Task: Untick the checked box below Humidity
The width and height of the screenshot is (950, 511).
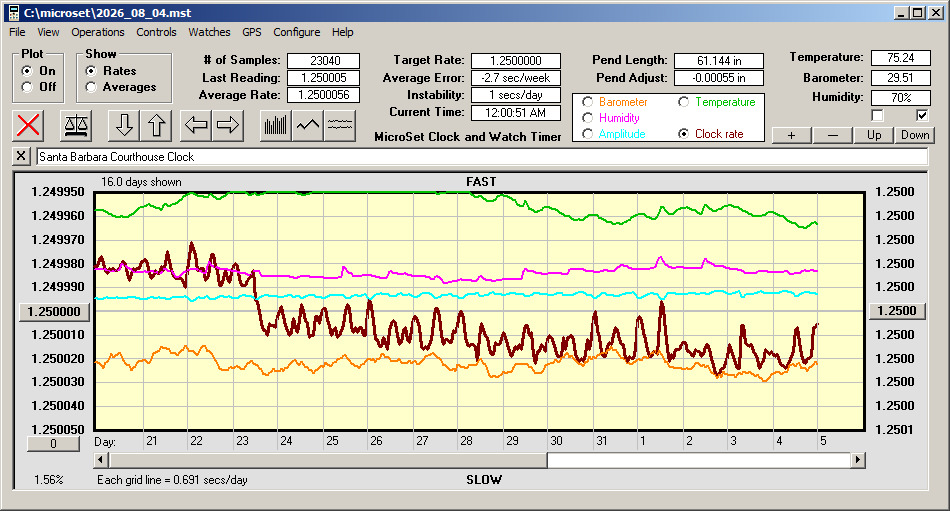Action: (x=922, y=115)
